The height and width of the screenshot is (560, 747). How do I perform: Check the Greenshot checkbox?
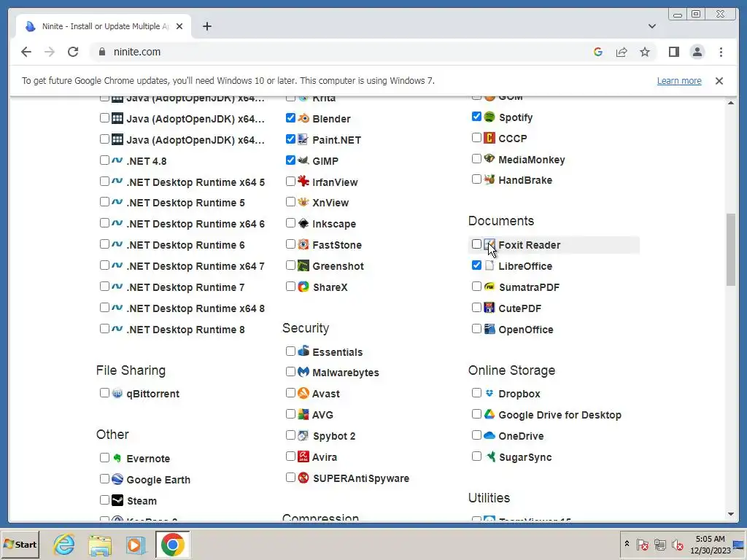(x=290, y=265)
